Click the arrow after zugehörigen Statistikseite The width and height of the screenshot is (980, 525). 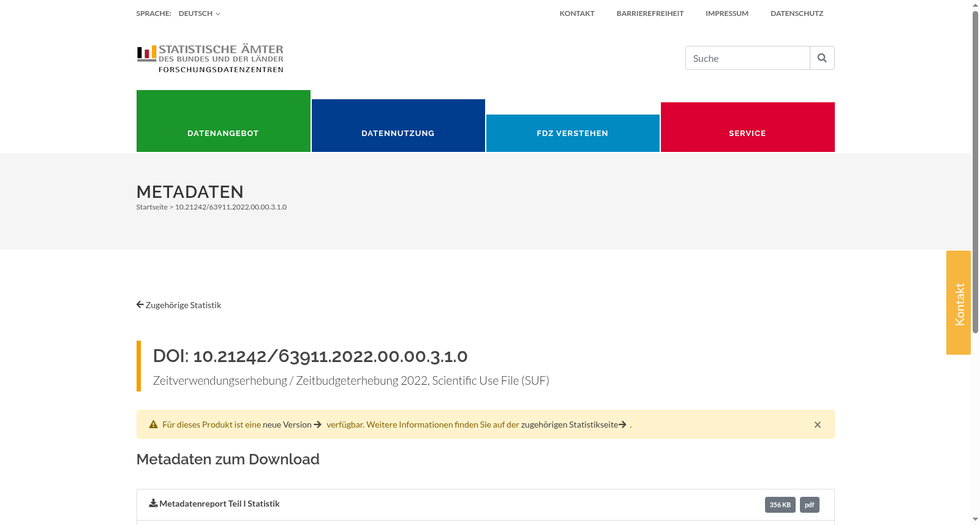pyautogui.click(x=622, y=425)
